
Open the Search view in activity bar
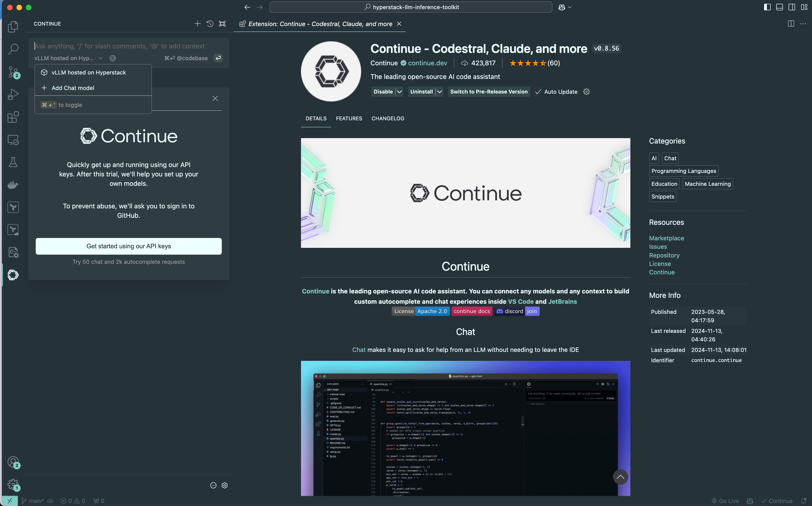13,49
